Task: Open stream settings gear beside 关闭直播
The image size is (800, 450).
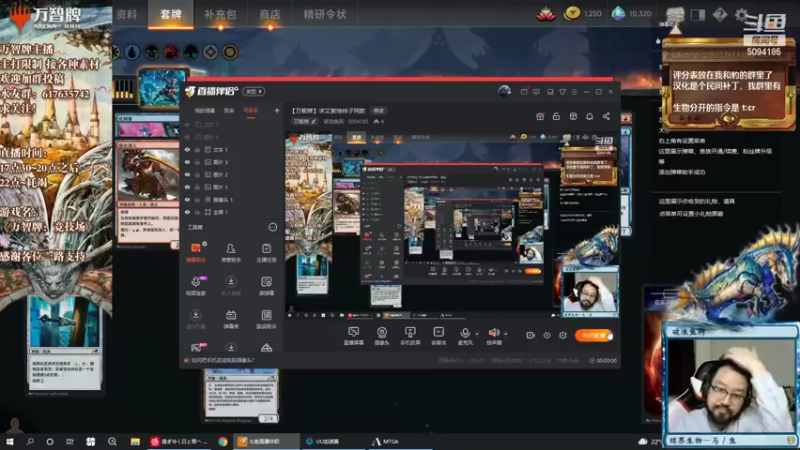Action: click(563, 335)
